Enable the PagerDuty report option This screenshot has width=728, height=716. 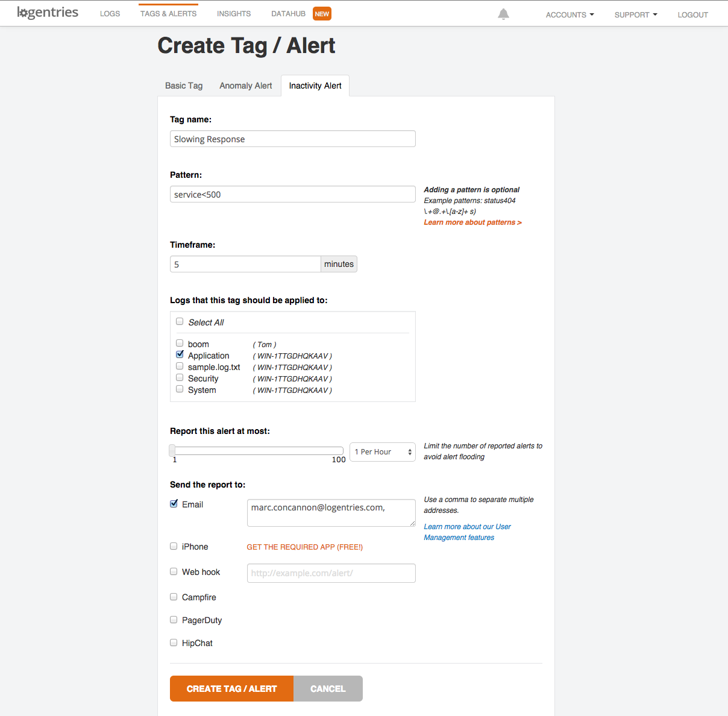click(174, 620)
